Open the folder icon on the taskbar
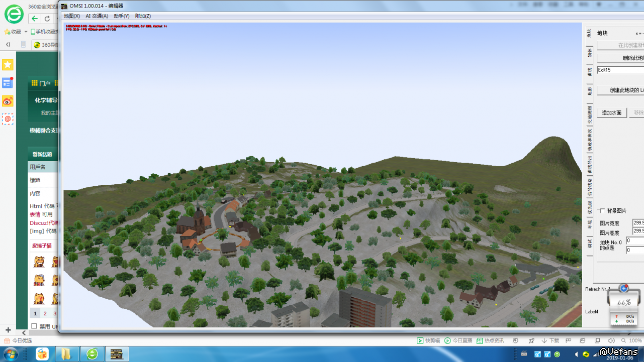Image resolution: width=644 pixels, height=362 pixels. [66, 354]
